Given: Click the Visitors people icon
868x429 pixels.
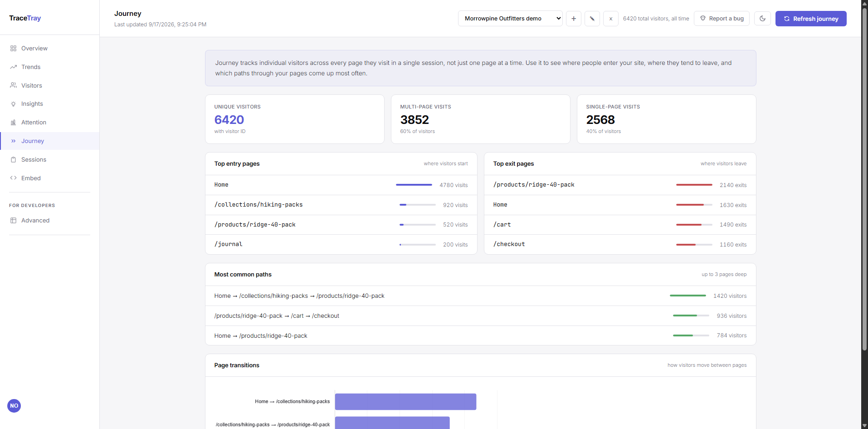Looking at the screenshot, I should (x=14, y=85).
